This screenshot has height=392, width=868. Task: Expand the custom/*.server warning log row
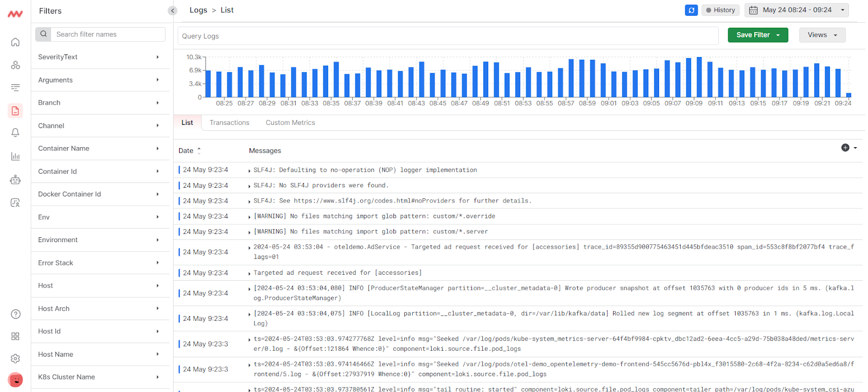tap(249, 232)
